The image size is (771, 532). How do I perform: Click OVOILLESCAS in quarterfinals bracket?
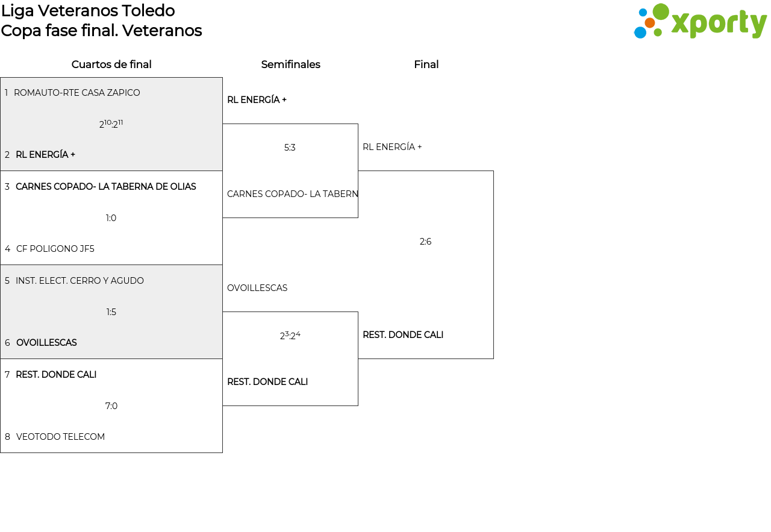pyautogui.click(x=46, y=343)
